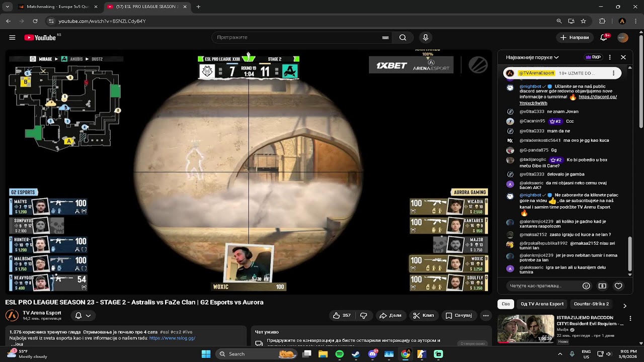Go back in Chrome
644x362 pixels.
pyautogui.click(x=8, y=21)
